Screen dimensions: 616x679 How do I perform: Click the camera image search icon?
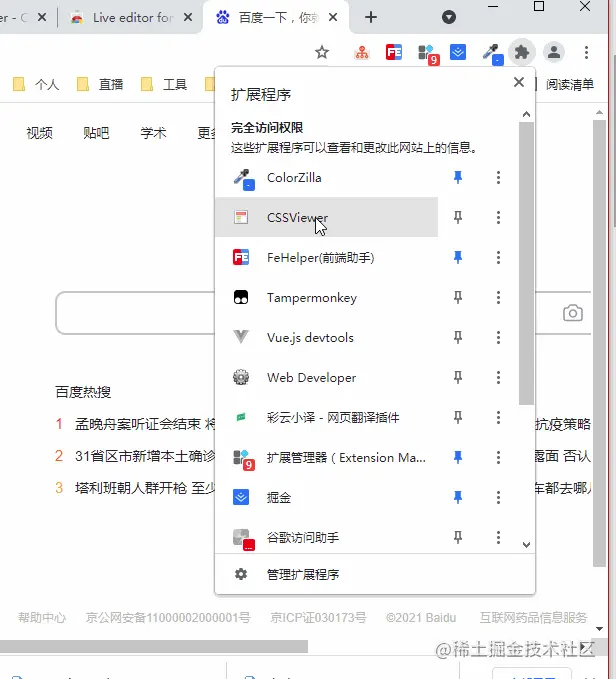[572, 313]
